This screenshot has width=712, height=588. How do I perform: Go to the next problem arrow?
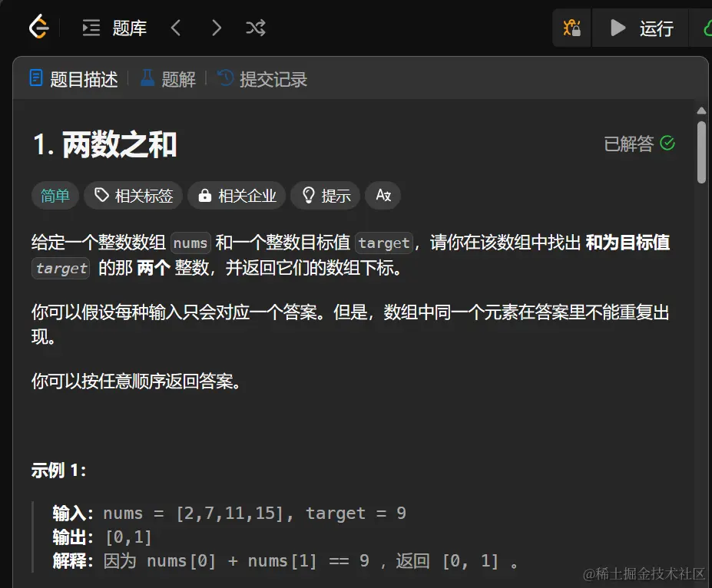coord(217,28)
